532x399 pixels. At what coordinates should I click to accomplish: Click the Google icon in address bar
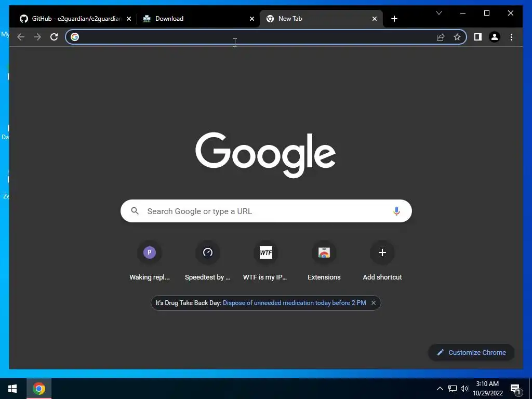[75, 37]
